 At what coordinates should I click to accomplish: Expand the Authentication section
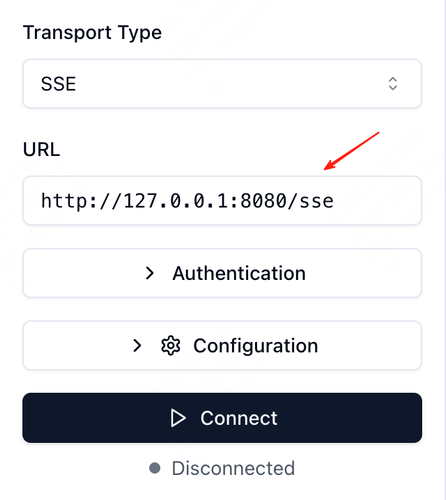pyautogui.click(x=222, y=273)
